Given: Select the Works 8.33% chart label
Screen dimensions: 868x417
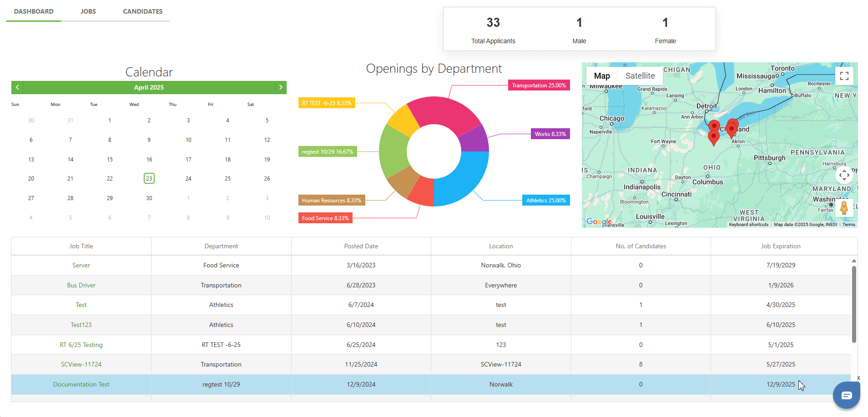Looking at the screenshot, I should 550,134.
